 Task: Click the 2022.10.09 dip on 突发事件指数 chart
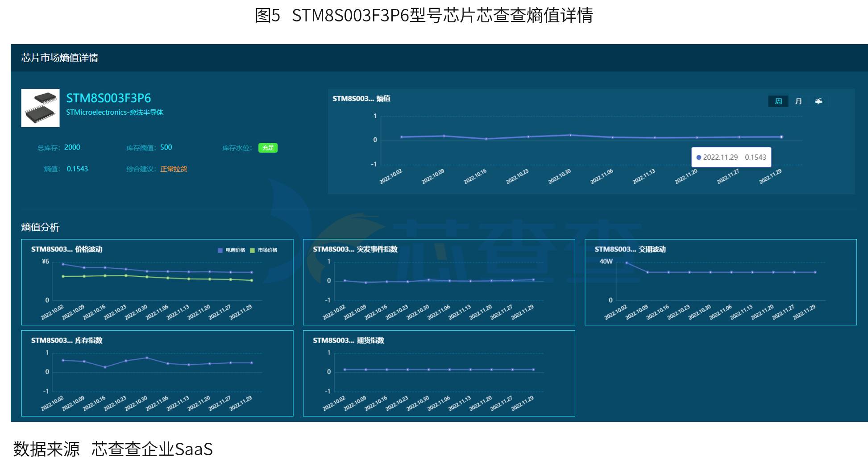(x=366, y=283)
